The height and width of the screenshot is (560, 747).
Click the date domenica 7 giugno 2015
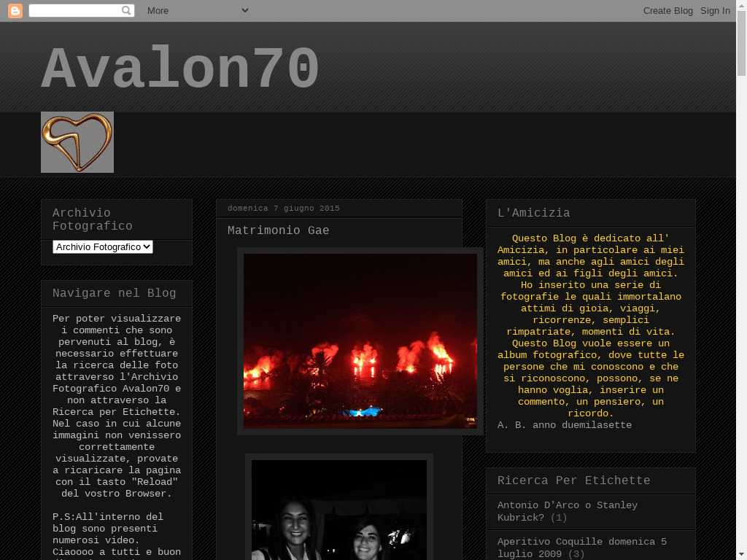284,208
